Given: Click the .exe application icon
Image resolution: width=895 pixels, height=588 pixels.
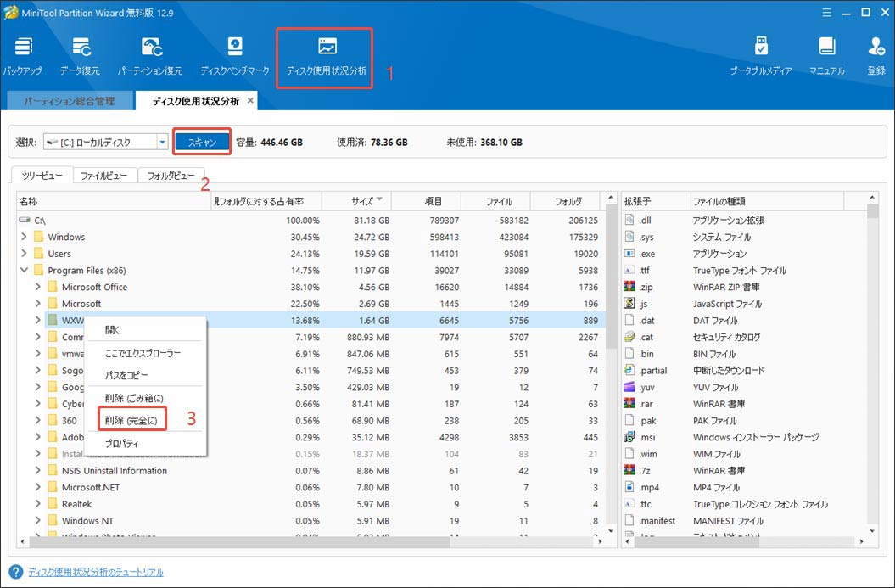Looking at the screenshot, I should tap(629, 253).
